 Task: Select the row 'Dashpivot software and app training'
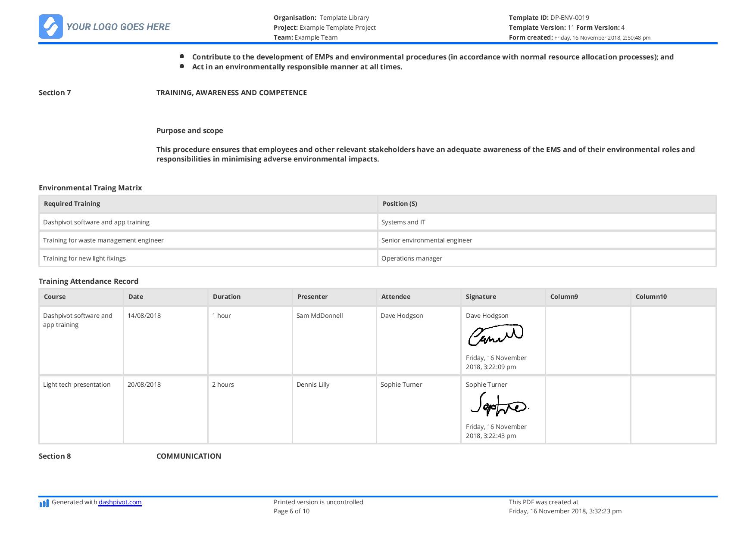click(x=96, y=222)
